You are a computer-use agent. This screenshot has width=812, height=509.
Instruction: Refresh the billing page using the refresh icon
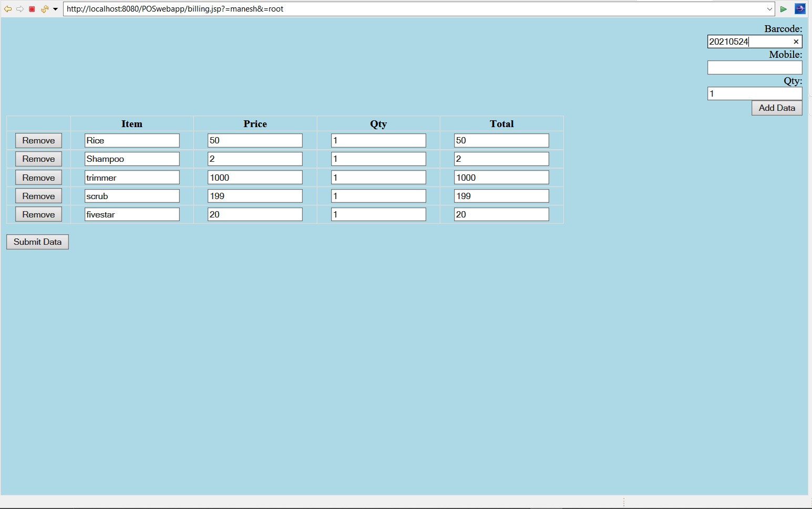click(44, 8)
